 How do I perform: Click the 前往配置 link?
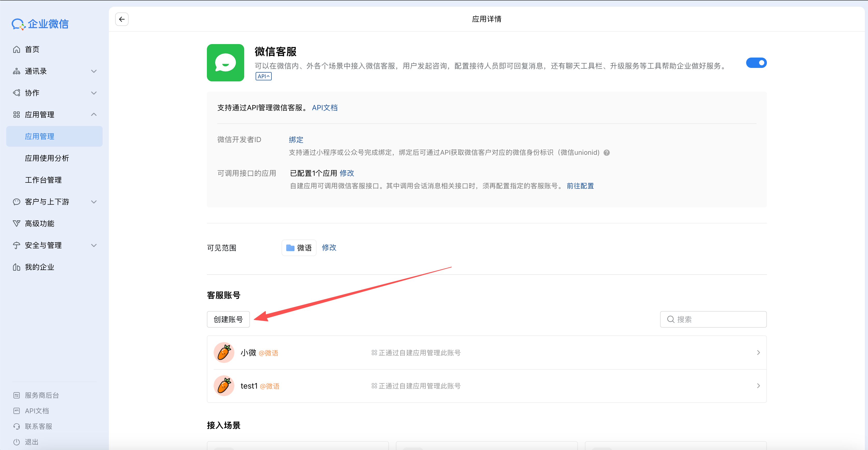click(580, 186)
